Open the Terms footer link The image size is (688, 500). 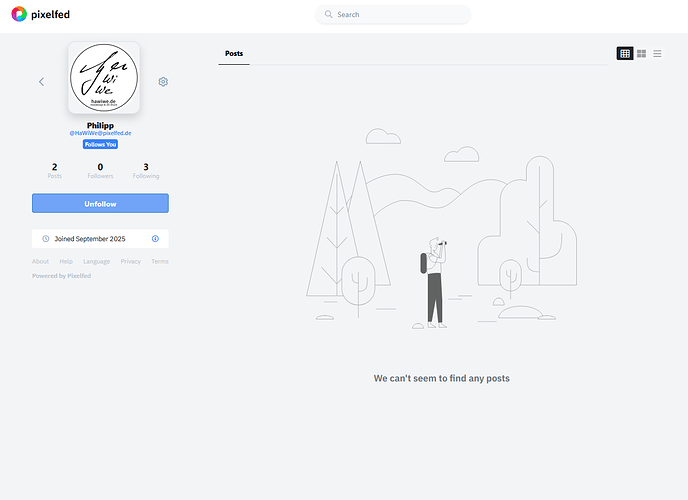[160, 262]
